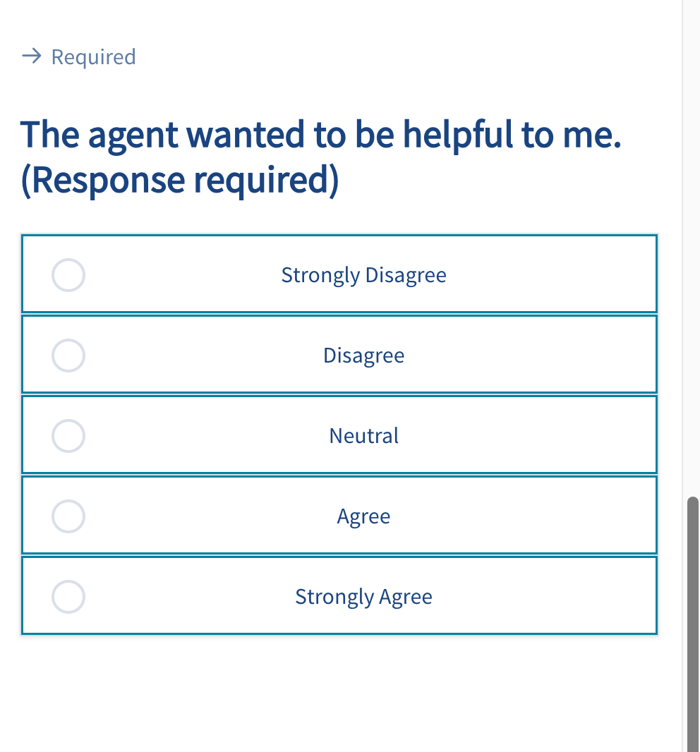Click the vertical scrollbar thumb
This screenshot has height=752, width=700.
coord(692,621)
